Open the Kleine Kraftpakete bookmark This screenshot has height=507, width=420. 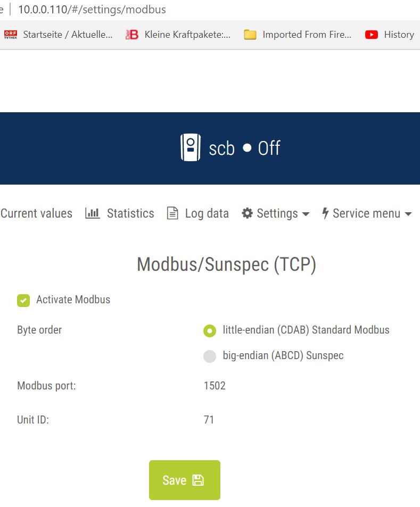[178, 35]
